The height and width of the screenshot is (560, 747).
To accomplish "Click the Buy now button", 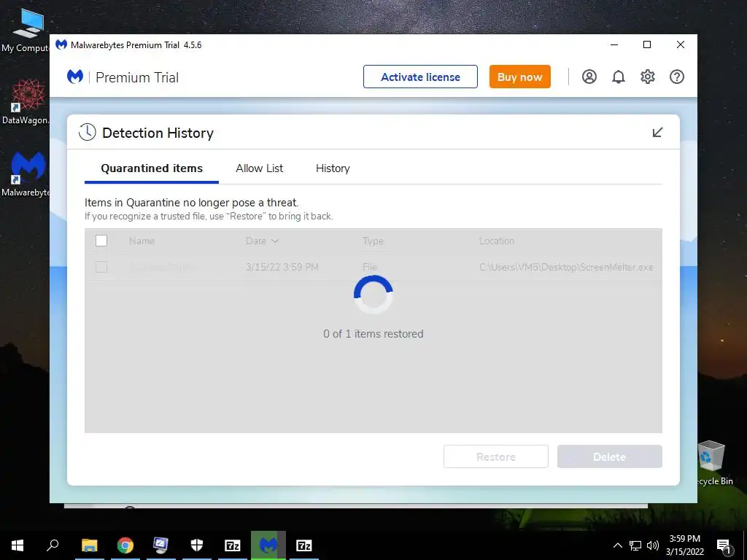I will [519, 77].
